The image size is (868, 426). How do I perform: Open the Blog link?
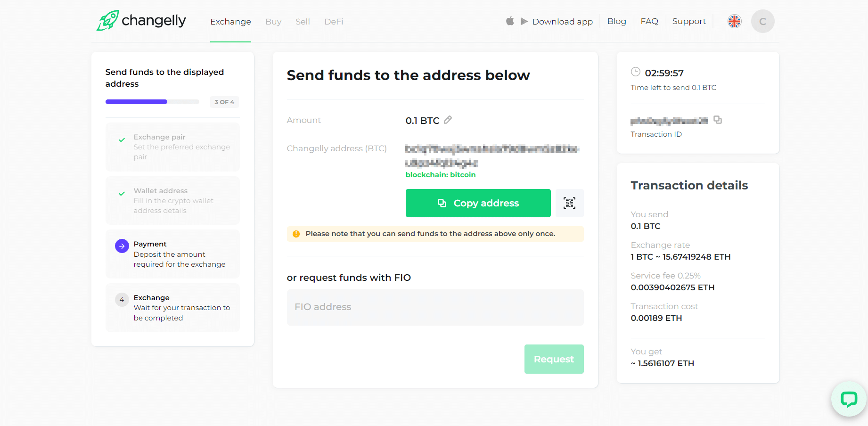(x=616, y=21)
